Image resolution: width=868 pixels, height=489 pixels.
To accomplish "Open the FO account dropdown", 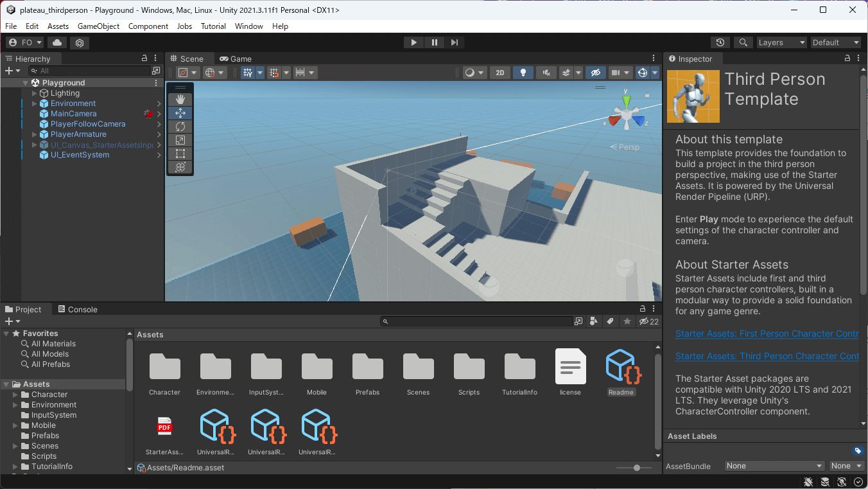I will (25, 42).
